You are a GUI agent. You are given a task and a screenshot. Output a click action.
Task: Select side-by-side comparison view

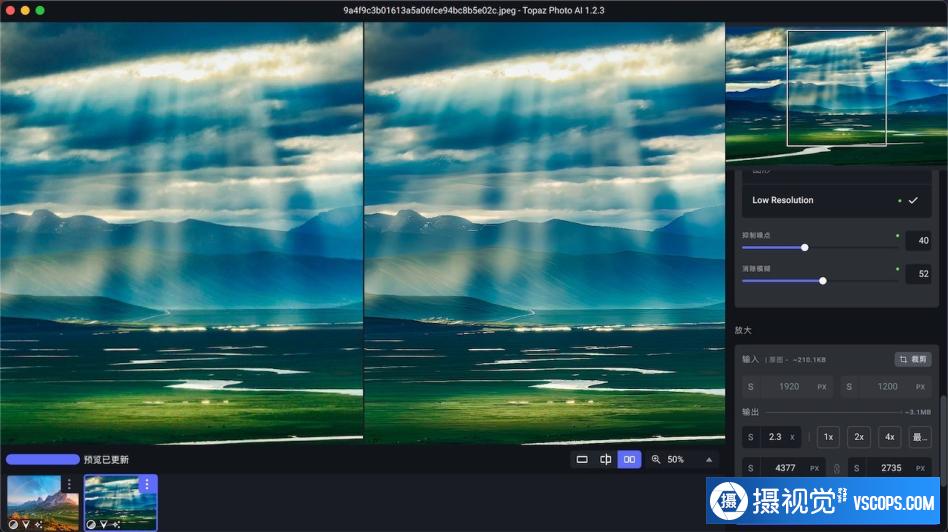pyautogui.click(x=629, y=459)
